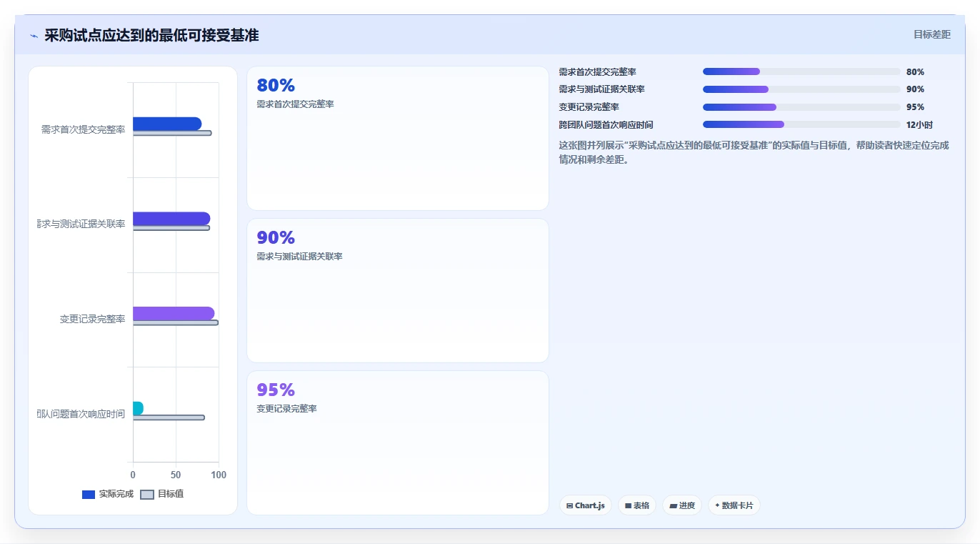Click the gray target bar for 问题首次响应时间
Image resolution: width=980 pixels, height=544 pixels.
tap(169, 417)
